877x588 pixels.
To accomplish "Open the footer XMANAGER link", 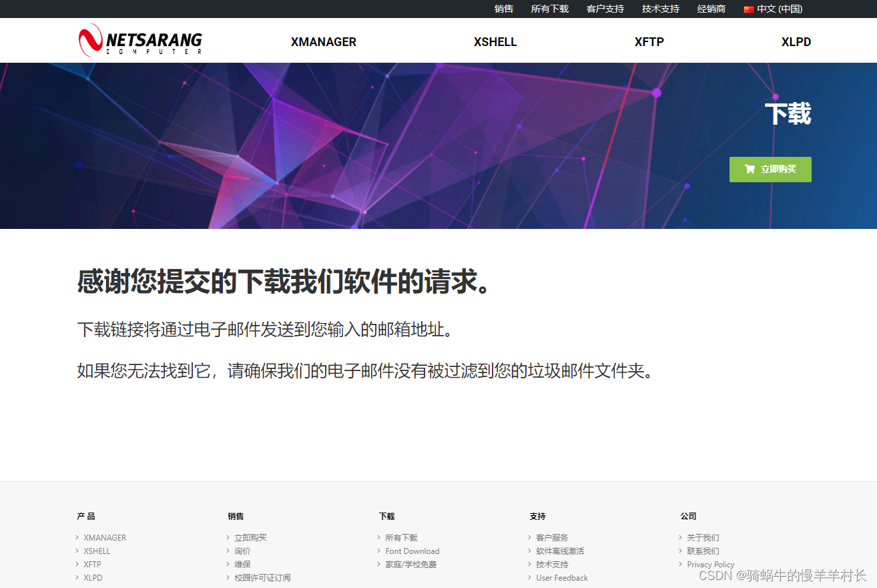I will click(105, 538).
